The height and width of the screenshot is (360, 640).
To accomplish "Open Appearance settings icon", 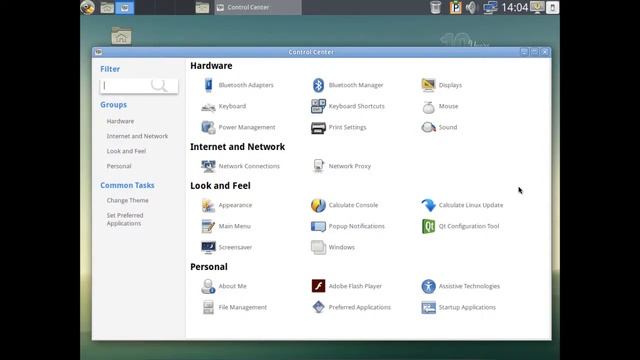I will (x=208, y=205).
